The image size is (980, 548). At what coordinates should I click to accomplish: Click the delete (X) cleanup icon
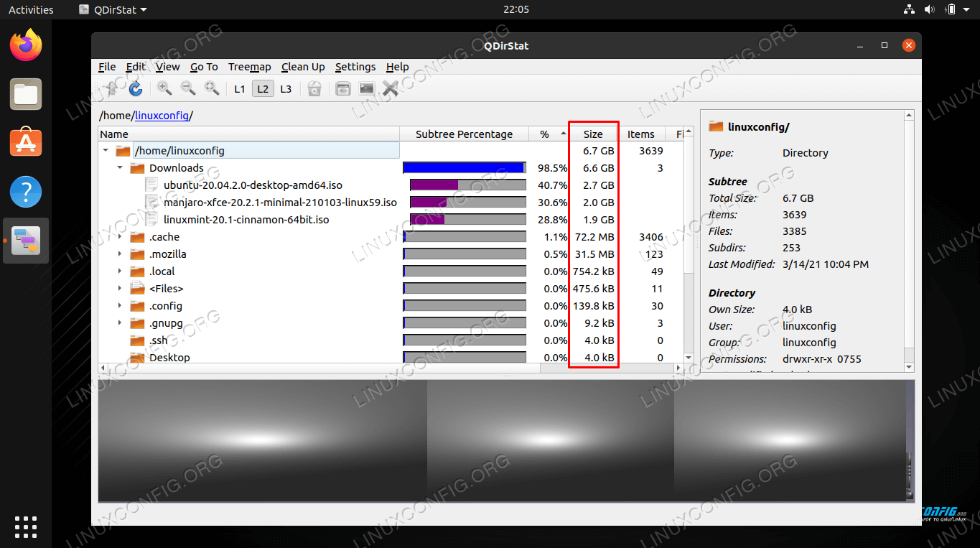point(391,88)
